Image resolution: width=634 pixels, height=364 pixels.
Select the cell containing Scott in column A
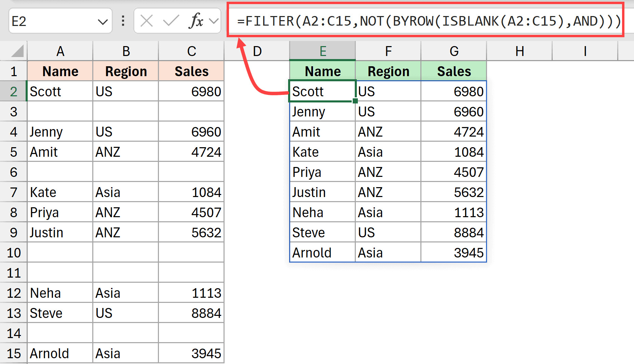pyautogui.click(x=60, y=91)
